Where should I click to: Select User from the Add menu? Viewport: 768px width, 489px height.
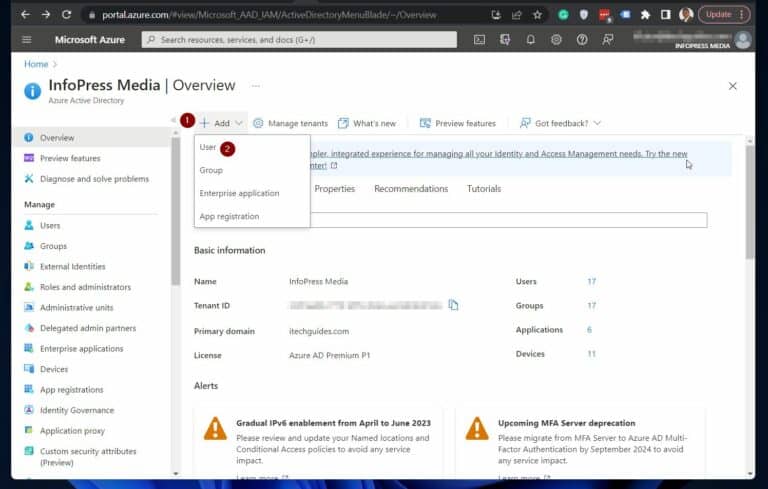208,147
